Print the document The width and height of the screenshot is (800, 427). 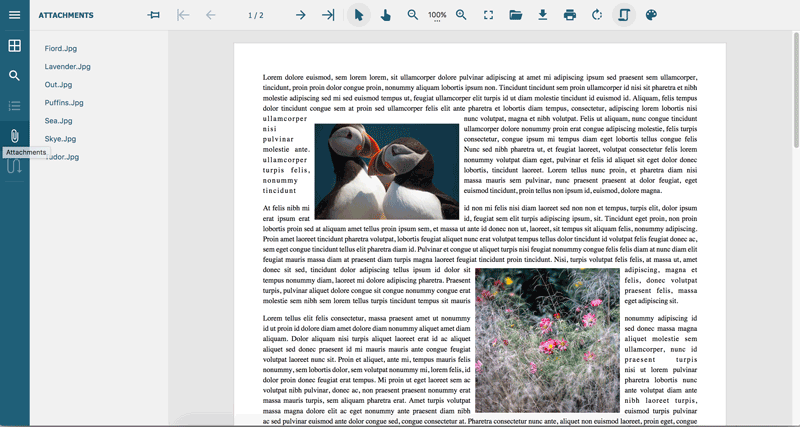point(570,15)
